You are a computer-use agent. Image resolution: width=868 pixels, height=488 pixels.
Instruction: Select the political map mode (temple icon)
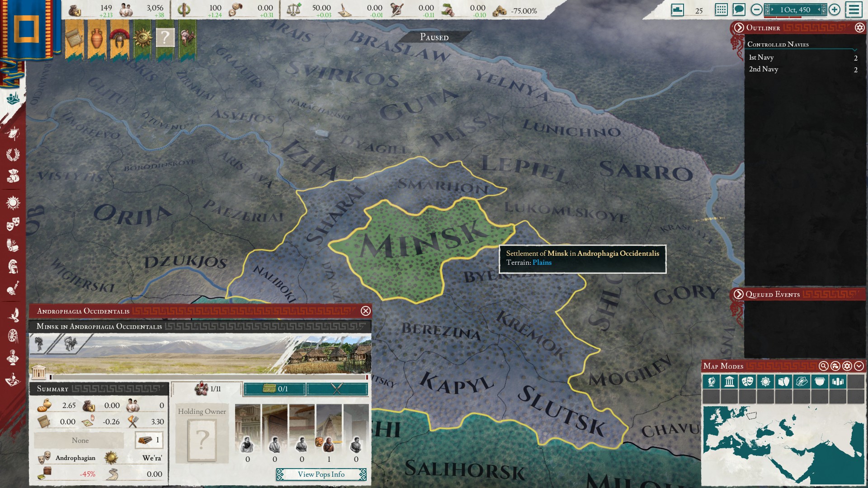tap(729, 382)
